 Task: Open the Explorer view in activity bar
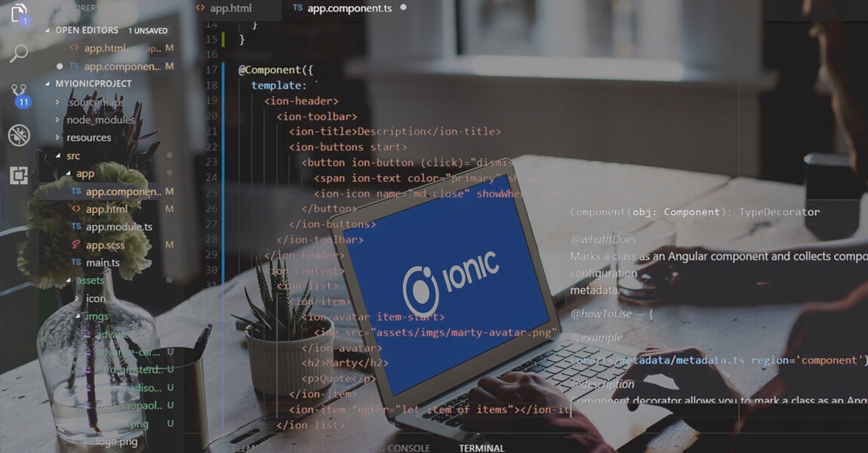[x=20, y=14]
